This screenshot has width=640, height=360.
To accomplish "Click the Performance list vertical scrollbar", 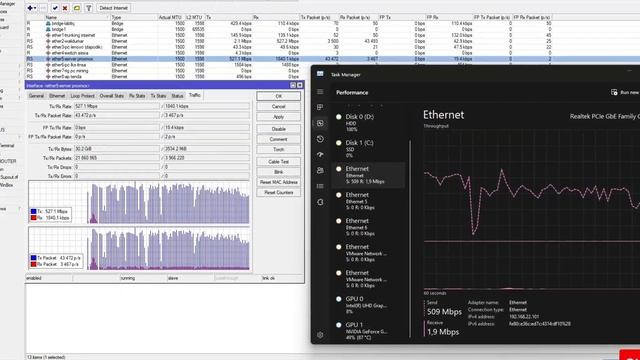I will (410, 239).
